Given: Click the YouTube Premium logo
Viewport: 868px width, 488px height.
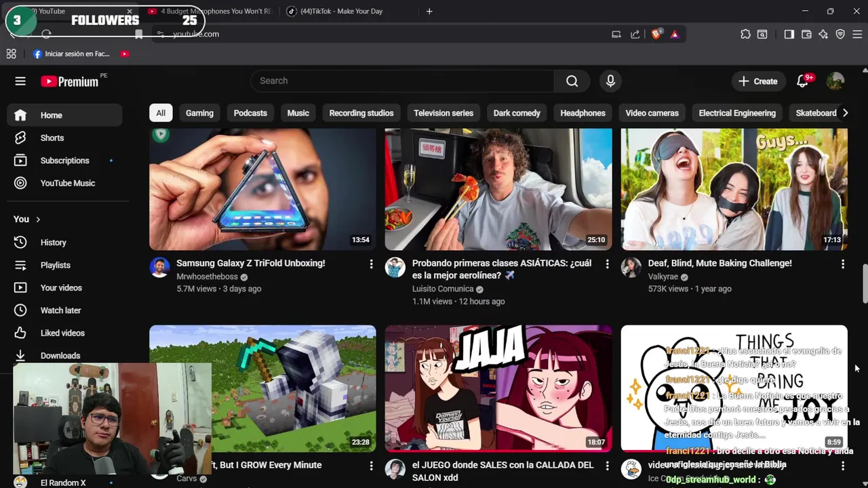Looking at the screenshot, I should click(x=70, y=81).
